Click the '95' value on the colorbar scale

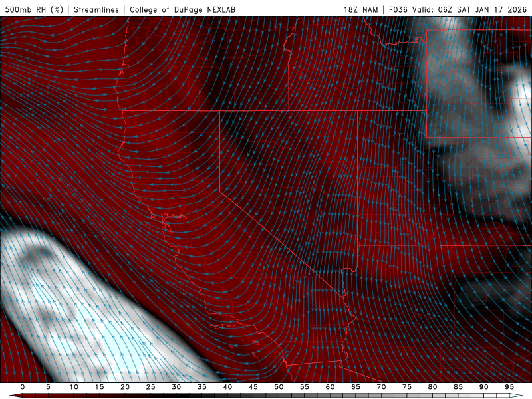509,387
